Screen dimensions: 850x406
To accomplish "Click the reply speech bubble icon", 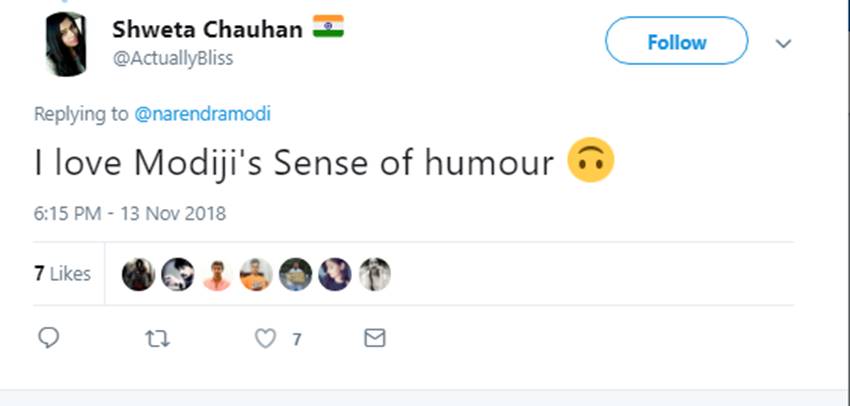I will [x=47, y=339].
